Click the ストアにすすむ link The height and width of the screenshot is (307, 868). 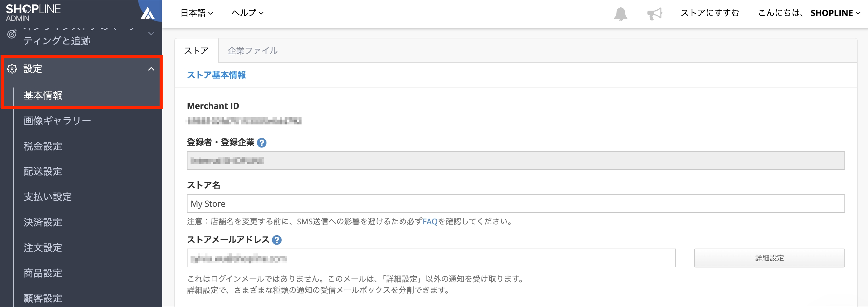710,13
